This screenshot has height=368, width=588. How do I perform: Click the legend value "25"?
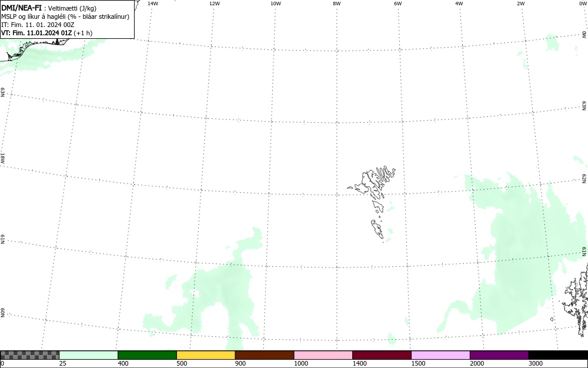coord(63,363)
